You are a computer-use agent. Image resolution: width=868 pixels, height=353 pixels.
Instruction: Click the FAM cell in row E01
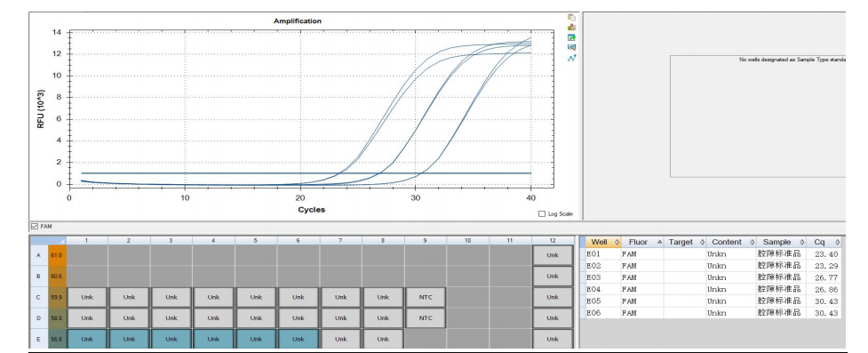click(642, 253)
